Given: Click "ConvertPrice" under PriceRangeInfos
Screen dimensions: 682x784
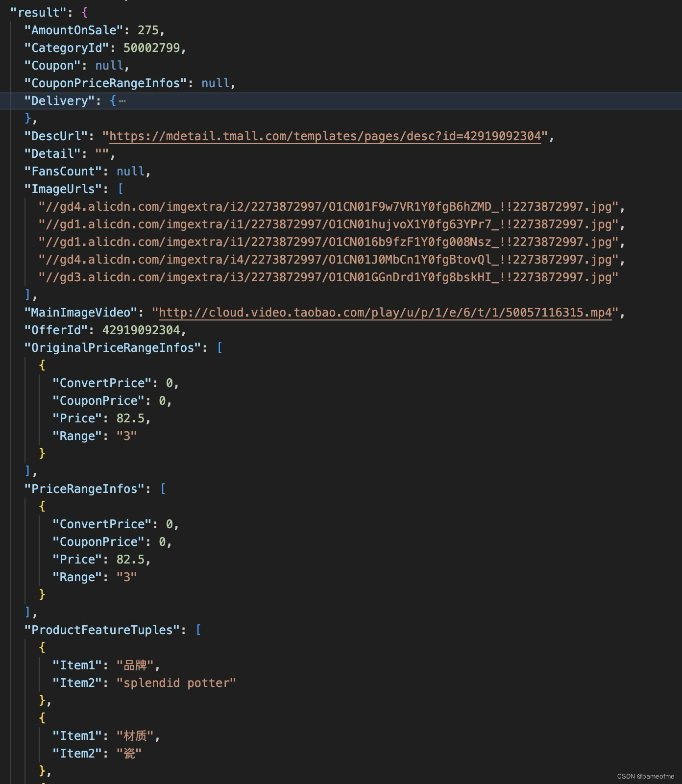Looking at the screenshot, I should pyautogui.click(x=102, y=524).
